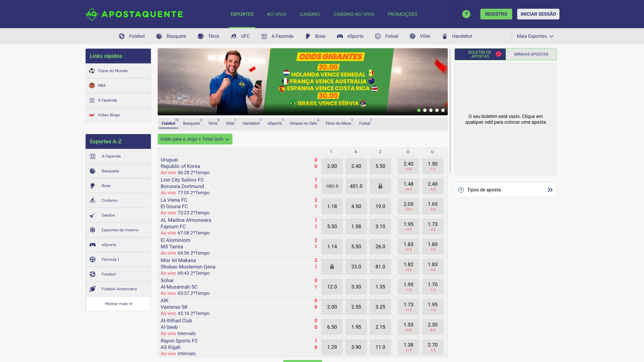Click the Dardos dart icon
The height and width of the screenshot is (362, 644).
point(92,215)
